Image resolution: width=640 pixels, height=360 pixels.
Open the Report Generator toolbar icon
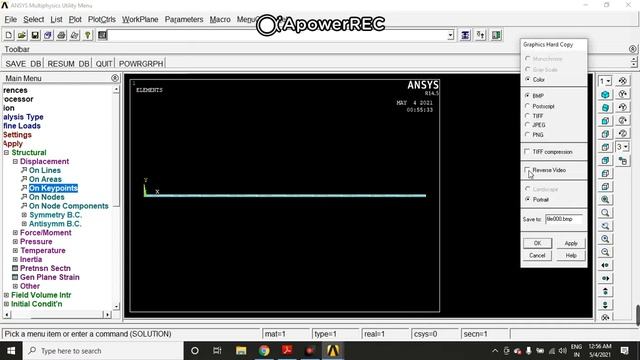(74, 35)
